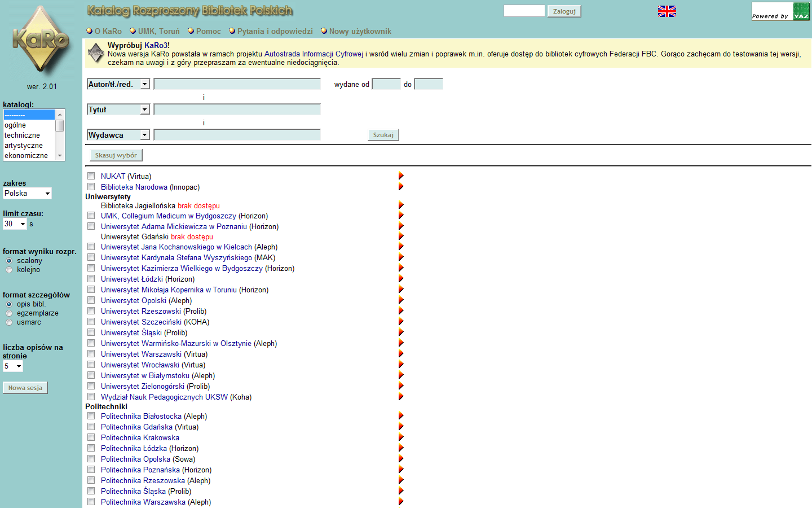Tick Uniwersytet Mikołaja Kopernika w Toruniu checkbox
The image size is (812, 508).
(x=91, y=290)
